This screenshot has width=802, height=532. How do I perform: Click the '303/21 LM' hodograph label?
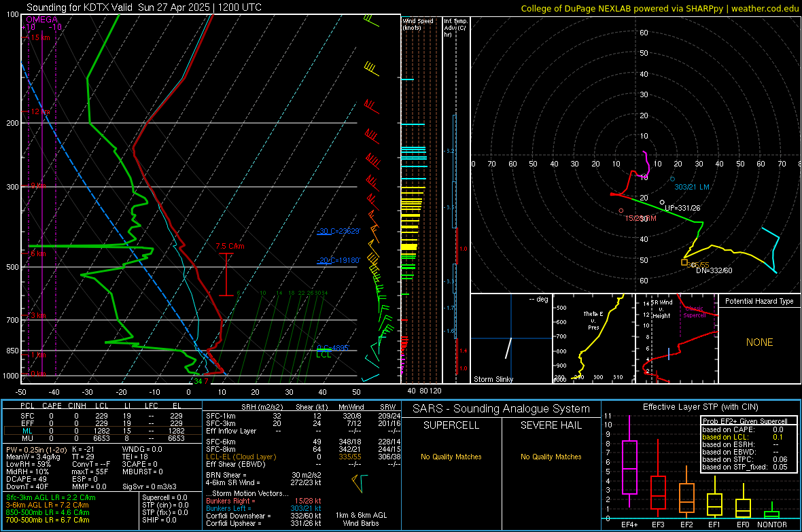pos(691,187)
